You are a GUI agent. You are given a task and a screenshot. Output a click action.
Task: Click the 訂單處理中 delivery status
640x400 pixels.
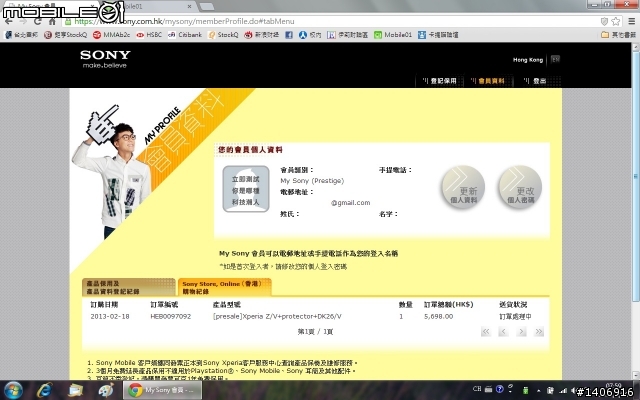pyautogui.click(x=515, y=316)
